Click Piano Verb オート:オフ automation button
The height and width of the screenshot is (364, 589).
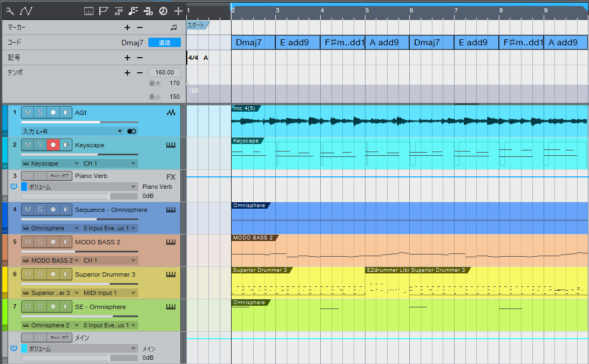(59, 176)
